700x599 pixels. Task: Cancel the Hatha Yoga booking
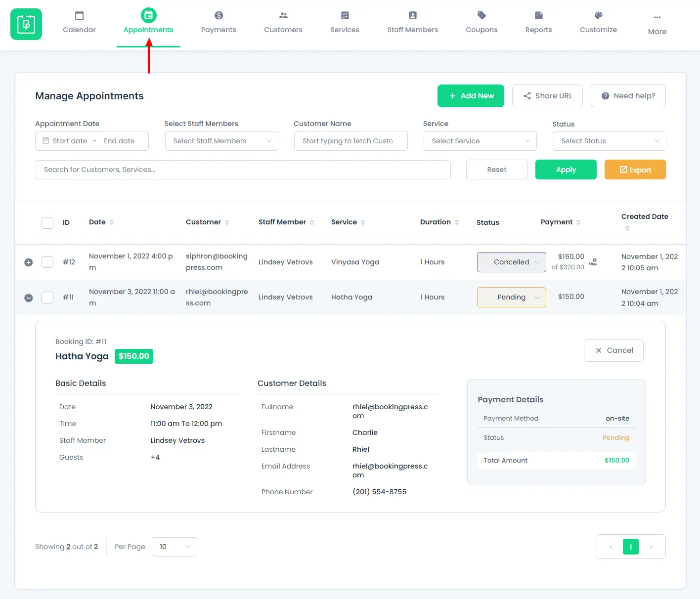pyautogui.click(x=613, y=350)
